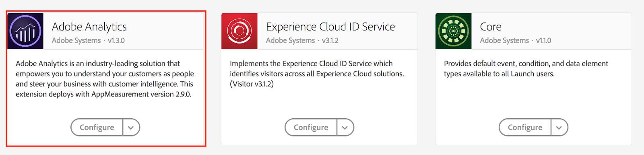Click the Adobe Systems v1.1.0 version text

click(516, 40)
